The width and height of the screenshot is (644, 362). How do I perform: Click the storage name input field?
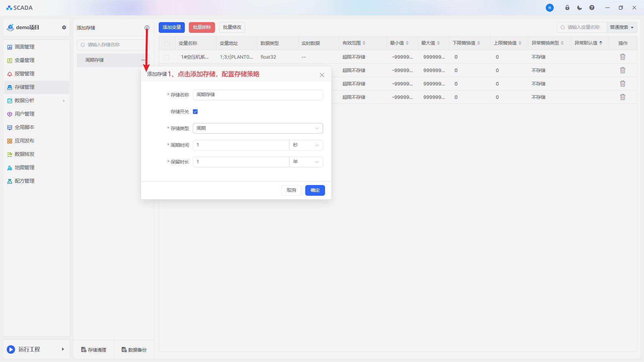coord(258,95)
